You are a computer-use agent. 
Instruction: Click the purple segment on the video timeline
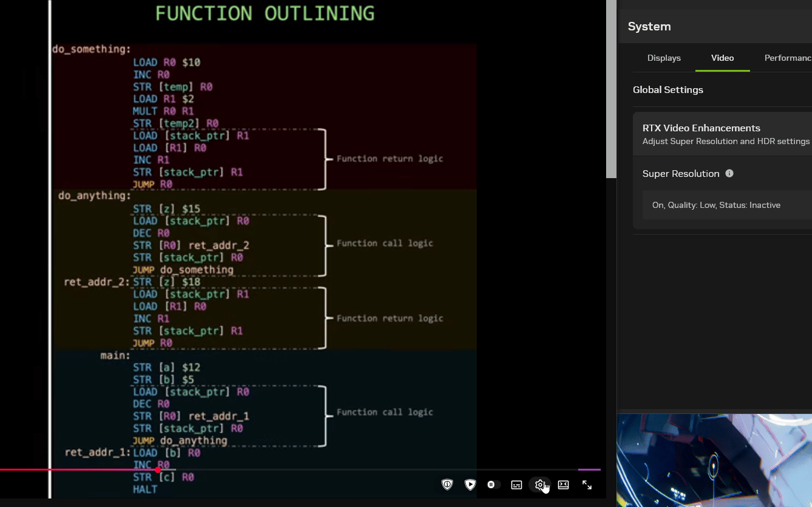tap(589, 469)
